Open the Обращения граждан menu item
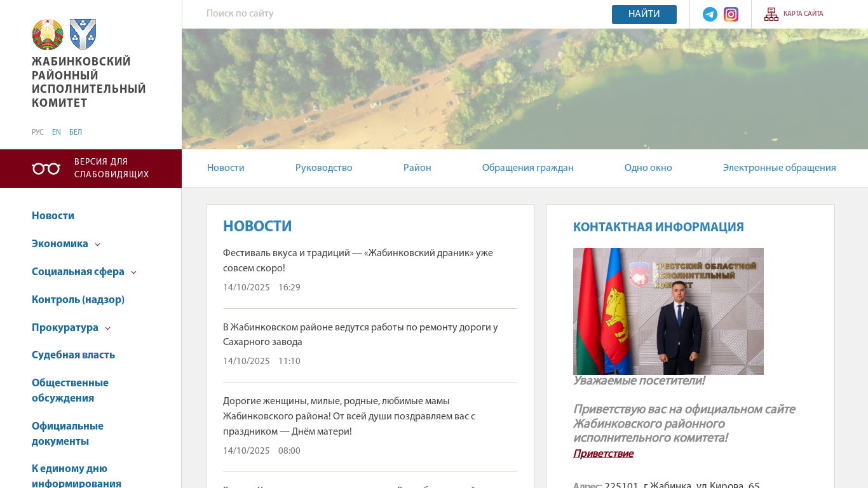The width and height of the screenshot is (868, 488). point(528,168)
